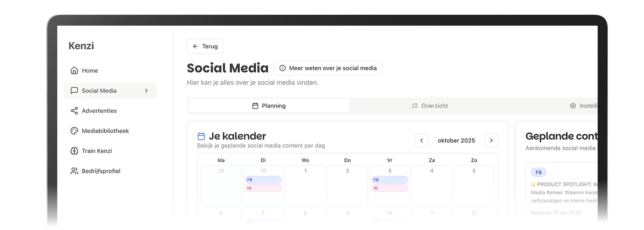Click the calendar icon beside Je kalender
Image resolution: width=644 pixels, height=230 pixels.
[x=201, y=136]
